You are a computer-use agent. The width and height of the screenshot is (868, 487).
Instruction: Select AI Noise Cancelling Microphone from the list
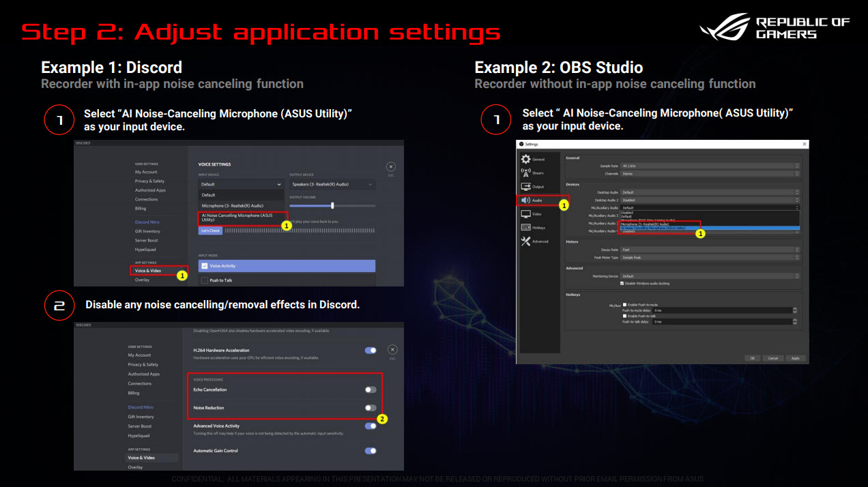pos(237,217)
